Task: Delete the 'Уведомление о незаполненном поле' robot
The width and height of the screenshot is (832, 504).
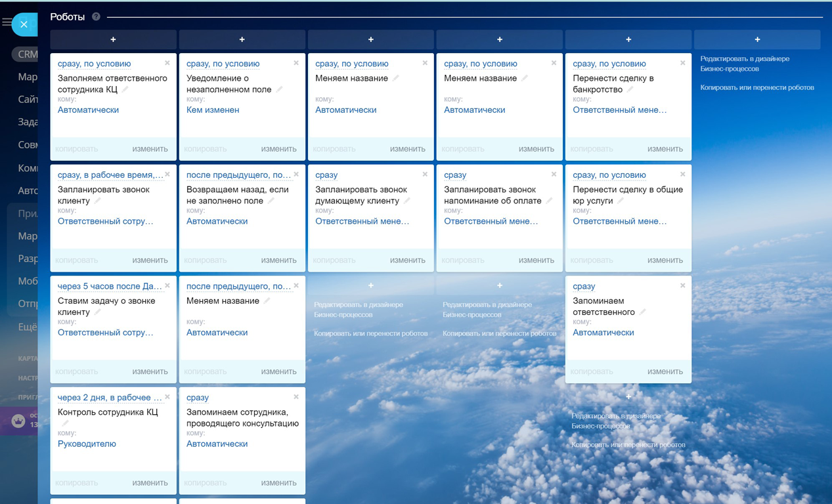Action: [x=296, y=63]
